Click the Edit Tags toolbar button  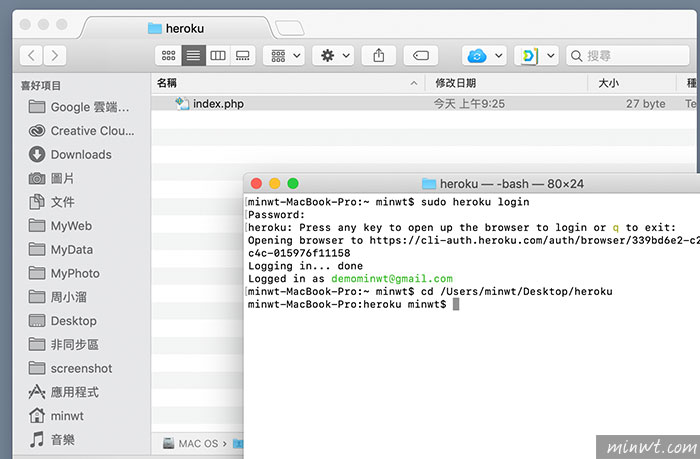pyautogui.click(x=421, y=55)
